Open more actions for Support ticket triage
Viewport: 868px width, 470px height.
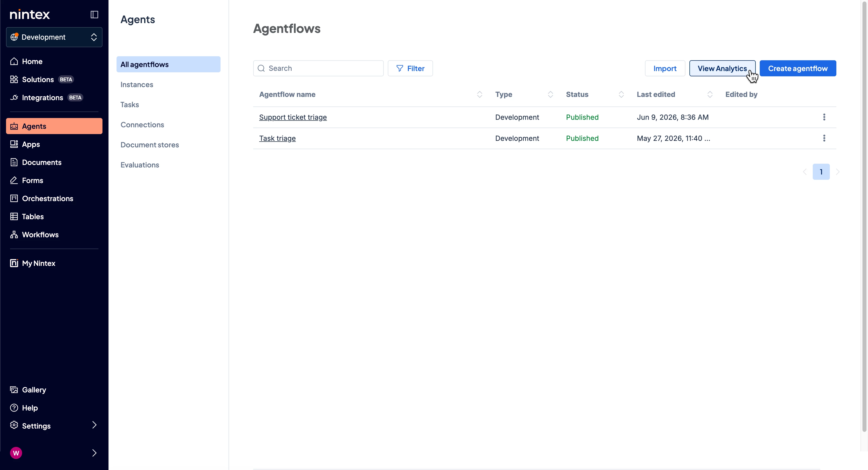point(824,117)
